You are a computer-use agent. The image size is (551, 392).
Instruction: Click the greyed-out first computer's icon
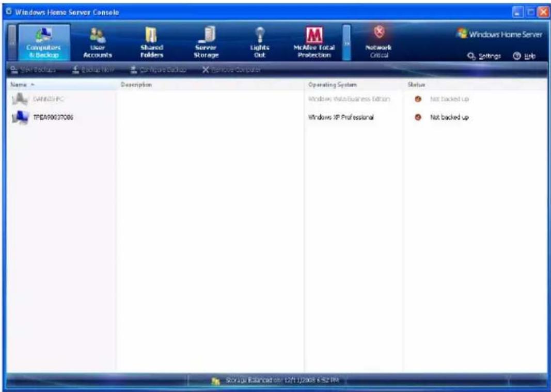20,99
